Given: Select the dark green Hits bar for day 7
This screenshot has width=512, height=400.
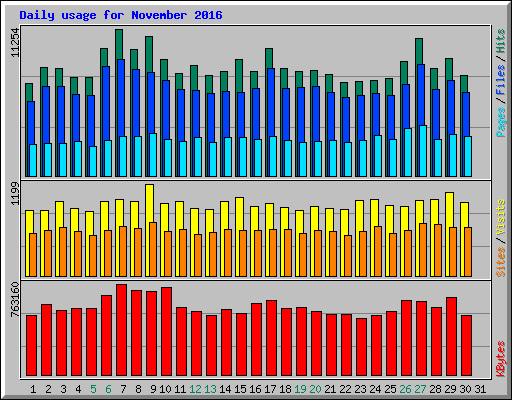Looking at the screenshot, I should click(x=119, y=44).
